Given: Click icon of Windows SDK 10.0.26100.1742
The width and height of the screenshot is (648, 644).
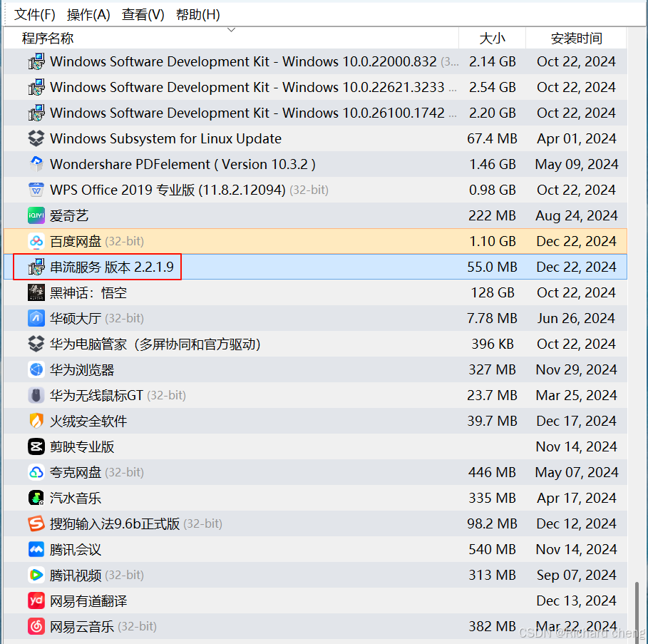Looking at the screenshot, I should tap(36, 113).
